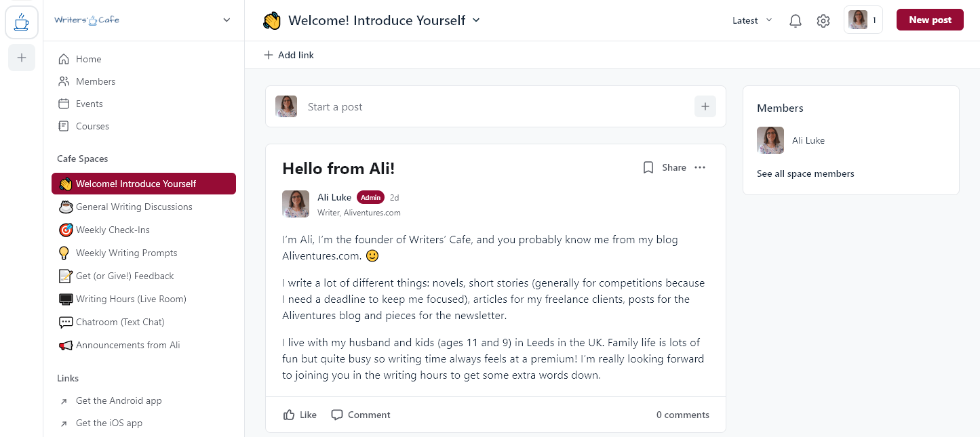980x437 pixels.
Task: Open the Get the Android app link
Action: 119,400
